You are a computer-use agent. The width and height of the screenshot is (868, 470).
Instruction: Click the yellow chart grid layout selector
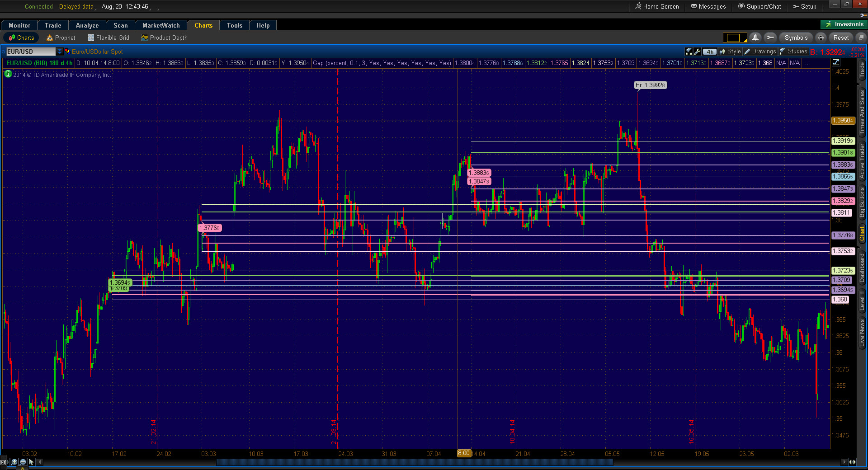[x=734, y=38]
